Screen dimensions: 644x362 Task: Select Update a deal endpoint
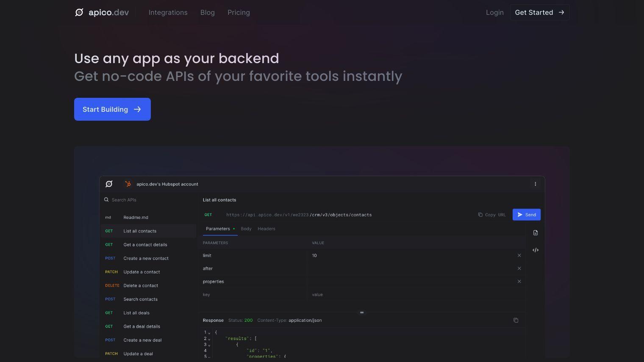pos(148,354)
